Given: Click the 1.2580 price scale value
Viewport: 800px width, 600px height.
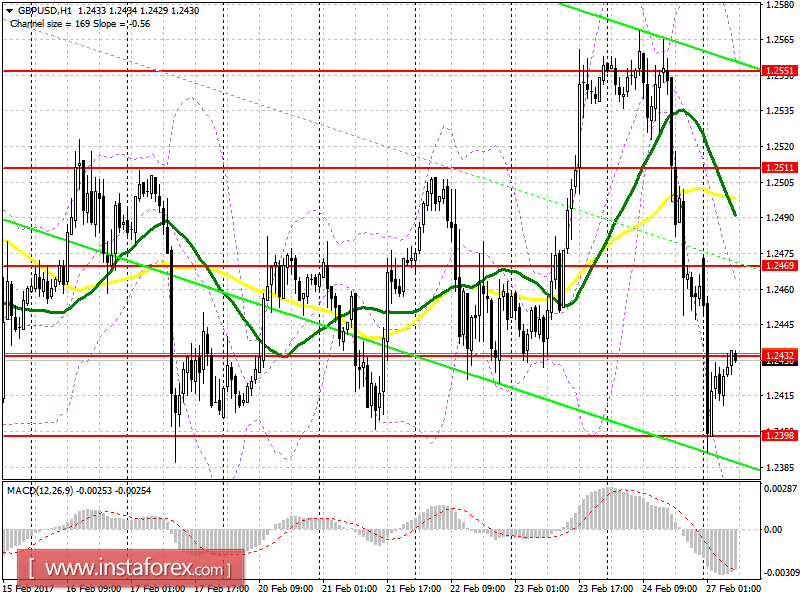Looking at the screenshot, I should [x=780, y=5].
